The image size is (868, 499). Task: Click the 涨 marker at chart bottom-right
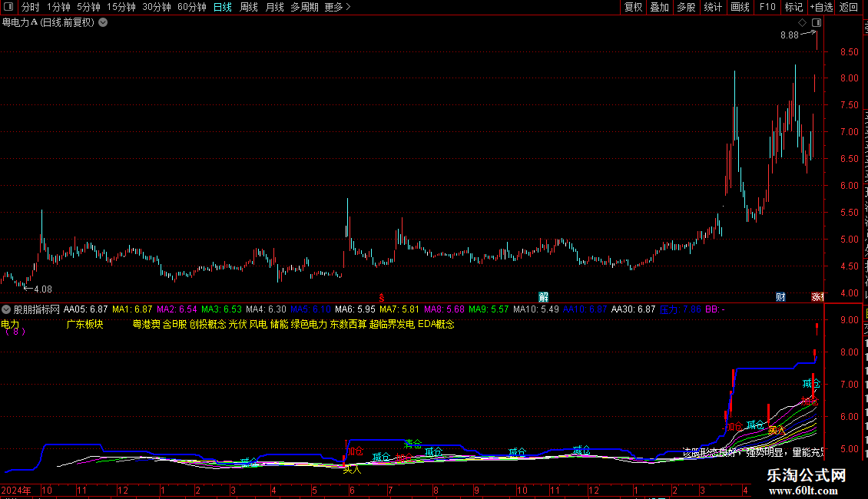coord(817,297)
